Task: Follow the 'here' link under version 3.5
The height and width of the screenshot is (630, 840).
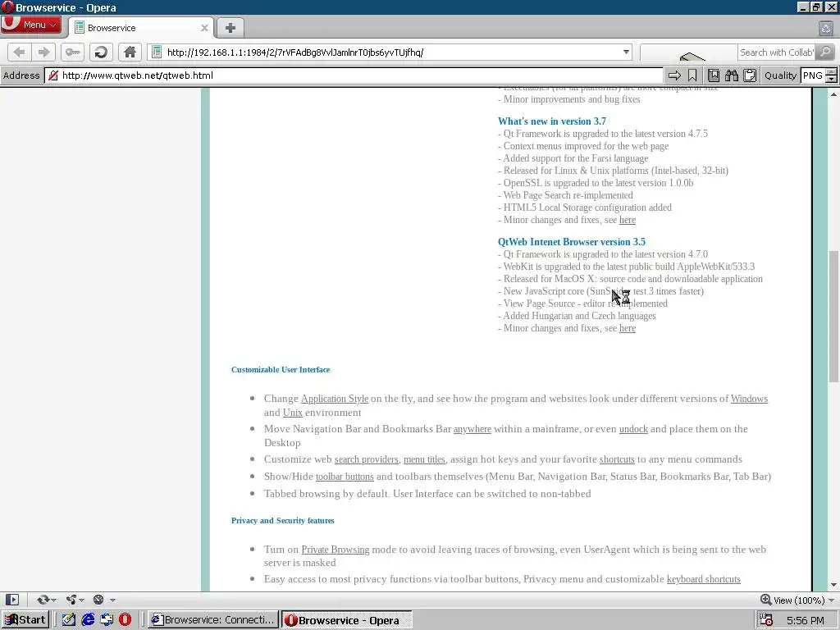Action: (628, 328)
